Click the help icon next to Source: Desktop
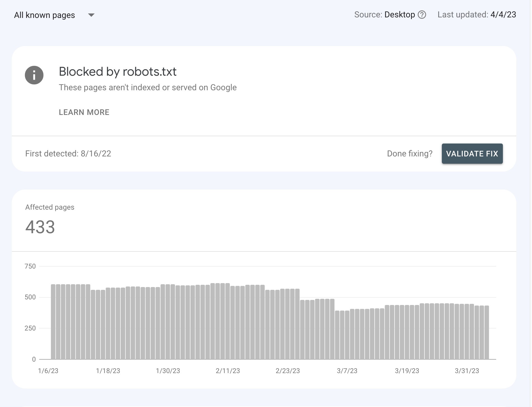This screenshot has height=407, width=532. pyautogui.click(x=423, y=15)
